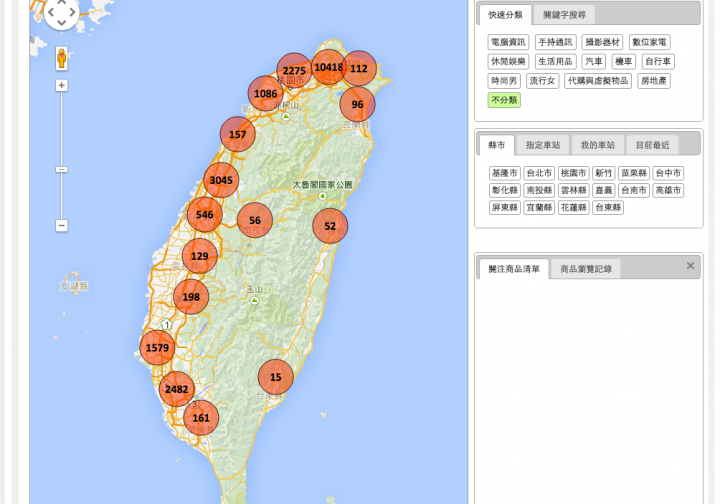Image resolution: width=720 pixels, height=504 pixels.
Task: Filter by 花蓮縣
Action: 574,207
